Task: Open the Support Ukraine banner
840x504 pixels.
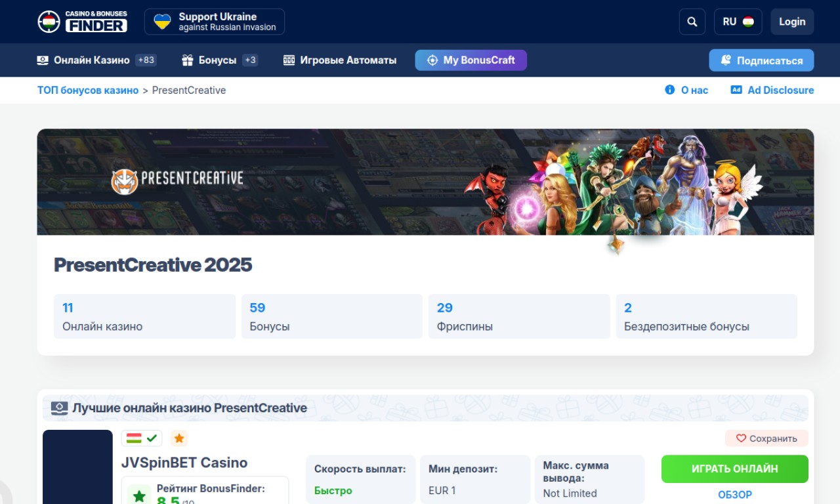Action: coord(215,22)
